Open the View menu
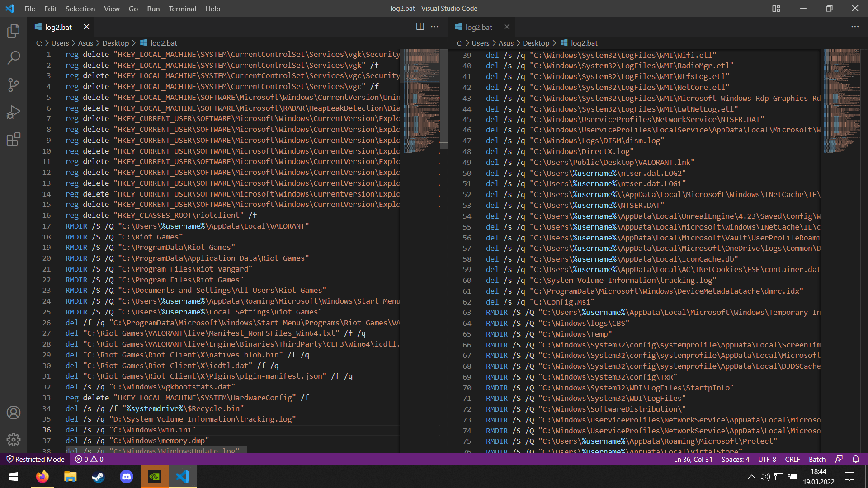This screenshot has height=488, width=868. coord(112,9)
